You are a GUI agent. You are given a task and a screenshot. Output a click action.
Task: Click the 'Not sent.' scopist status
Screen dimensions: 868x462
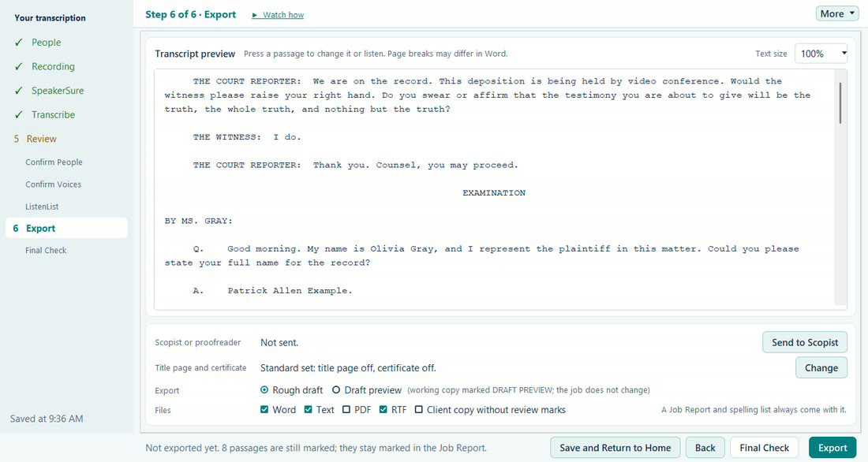coord(279,342)
